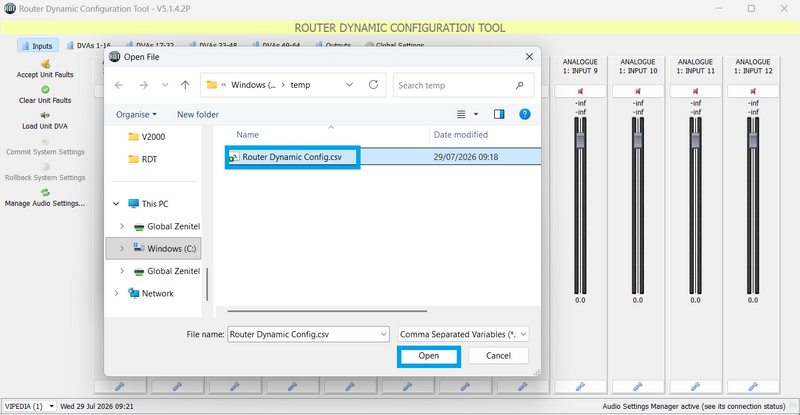Switch to the DVAs 1-16 tab

[89, 46]
